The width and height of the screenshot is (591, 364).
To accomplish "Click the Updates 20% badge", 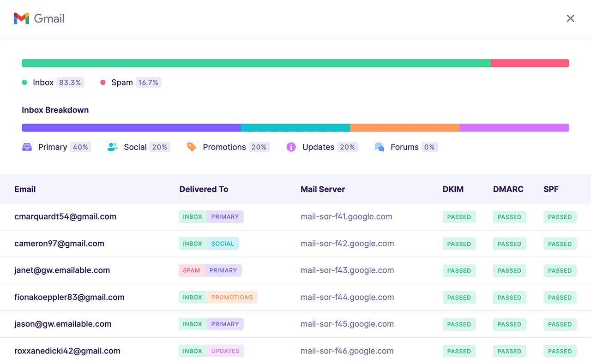I will pyautogui.click(x=347, y=147).
